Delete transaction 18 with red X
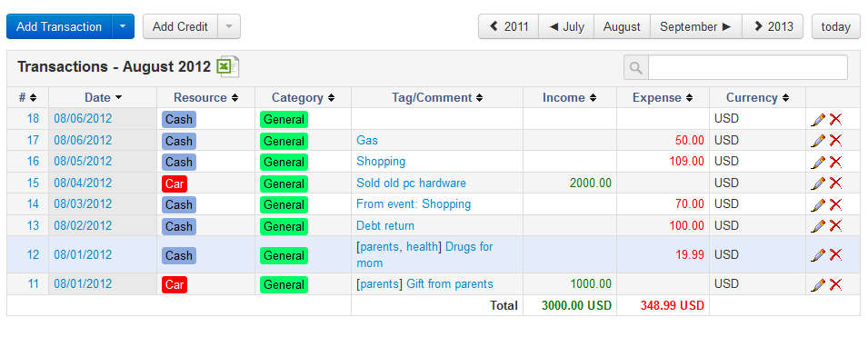This screenshot has width=868, height=337. [835, 119]
